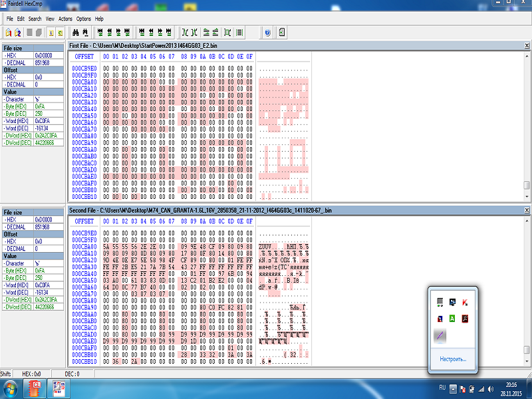The image size is (532, 399).
Task: Click the open second file toolbar icon
Action: click(x=18, y=32)
